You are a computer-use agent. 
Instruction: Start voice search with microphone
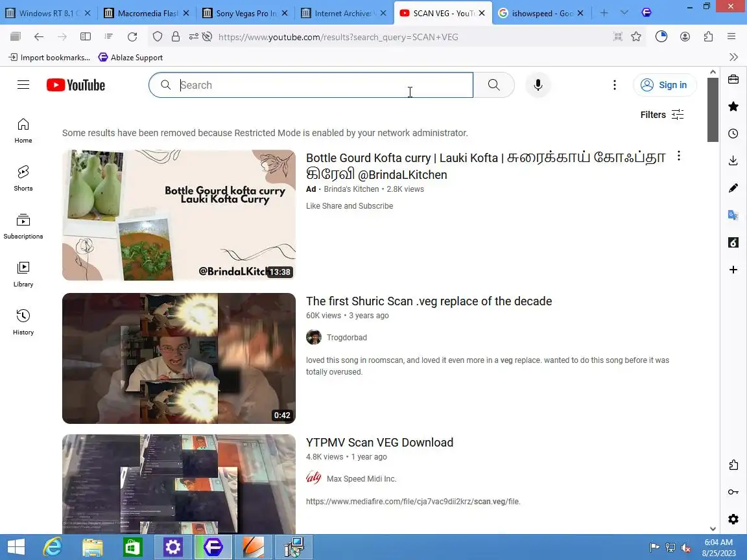(538, 85)
